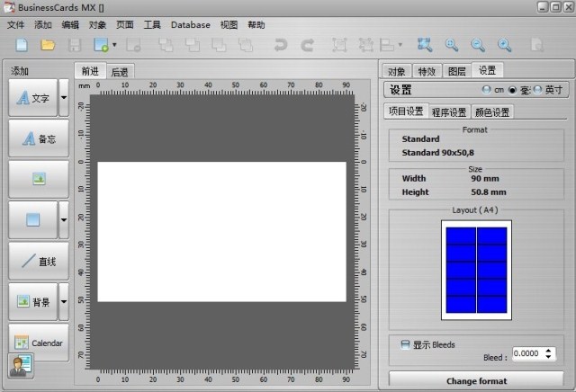Image resolution: width=576 pixels, height=392 pixels.
Task: Open the Database menu
Action: (x=191, y=25)
